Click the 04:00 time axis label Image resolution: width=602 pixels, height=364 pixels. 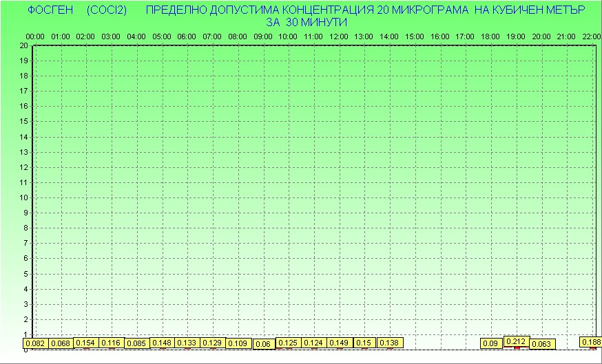point(136,37)
